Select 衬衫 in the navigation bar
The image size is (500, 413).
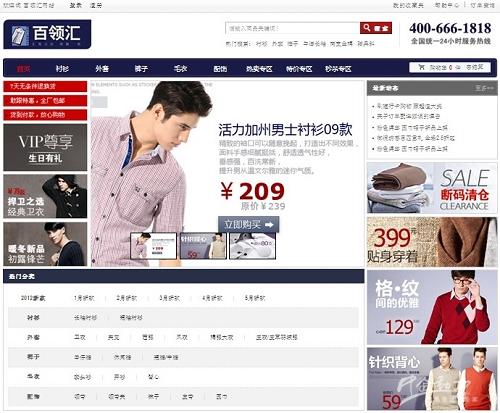[62, 69]
